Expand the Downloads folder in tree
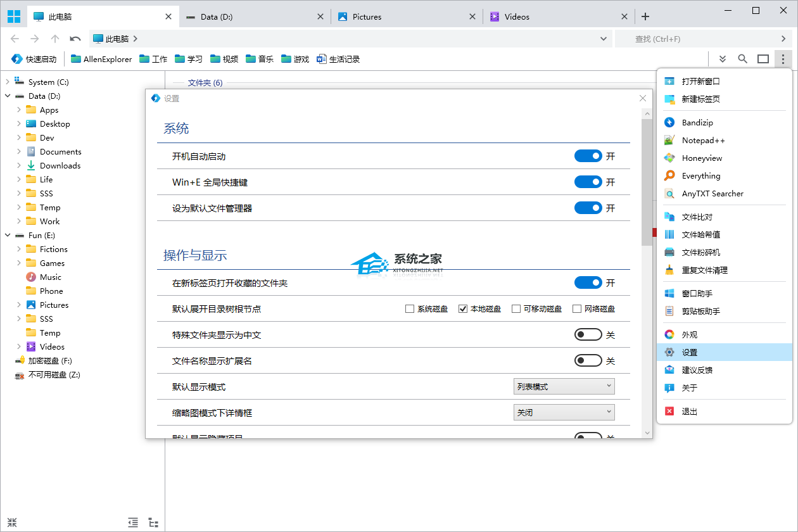This screenshot has height=532, width=798. 19,165
